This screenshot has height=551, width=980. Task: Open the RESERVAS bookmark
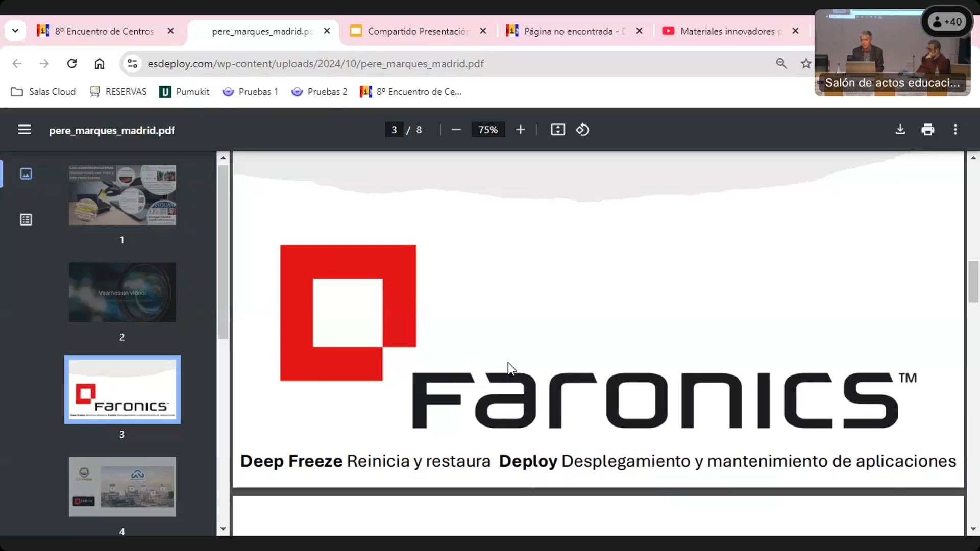(x=118, y=91)
